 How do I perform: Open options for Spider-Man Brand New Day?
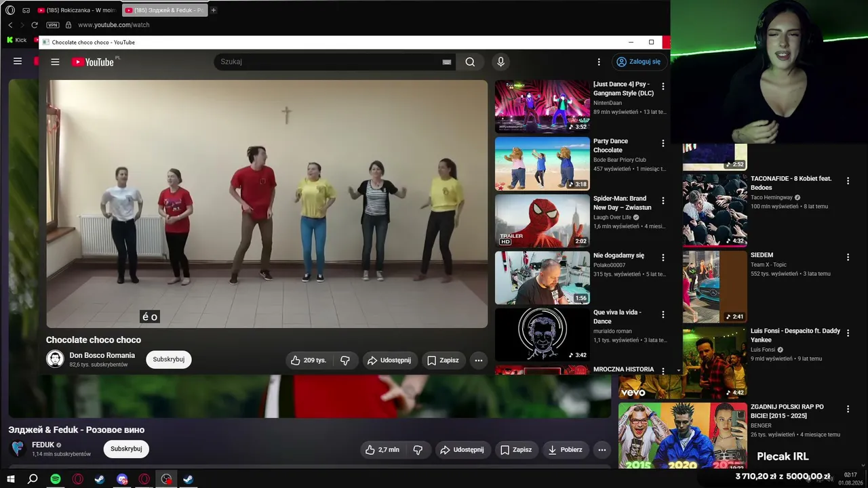point(663,201)
